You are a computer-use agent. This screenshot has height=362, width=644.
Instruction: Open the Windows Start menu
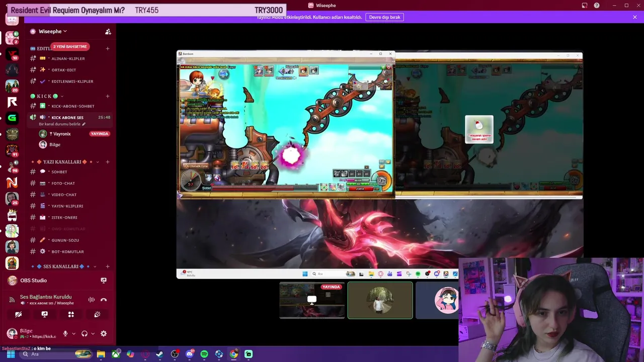tap(11, 354)
